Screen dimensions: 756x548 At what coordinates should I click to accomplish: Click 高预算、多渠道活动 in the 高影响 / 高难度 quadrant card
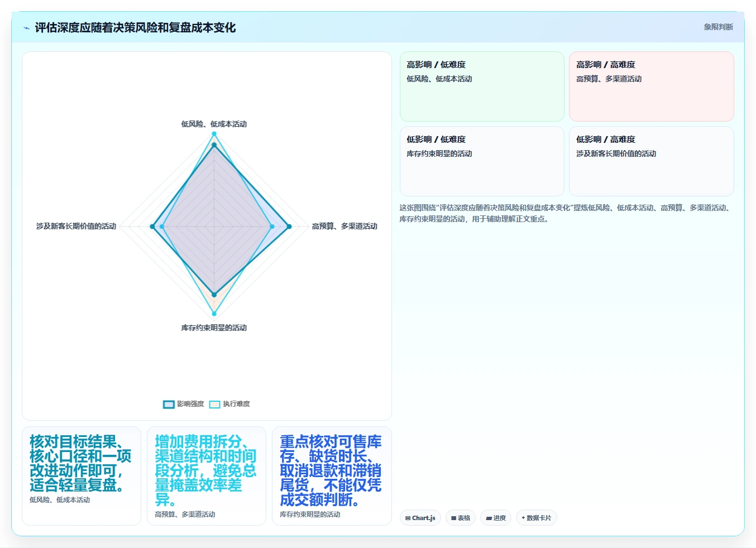pyautogui.click(x=609, y=79)
